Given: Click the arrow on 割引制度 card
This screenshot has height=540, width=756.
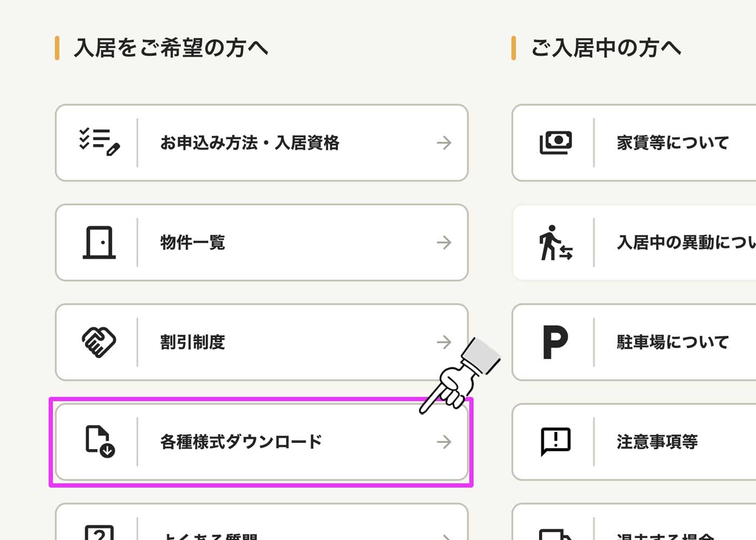Looking at the screenshot, I should click(x=444, y=342).
